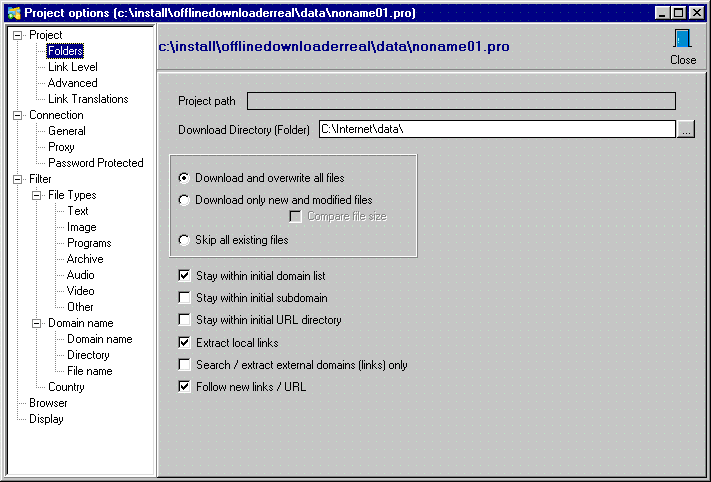Disable the 'Extract local links' checkbox
This screenshot has width=711, height=482.
(x=184, y=343)
